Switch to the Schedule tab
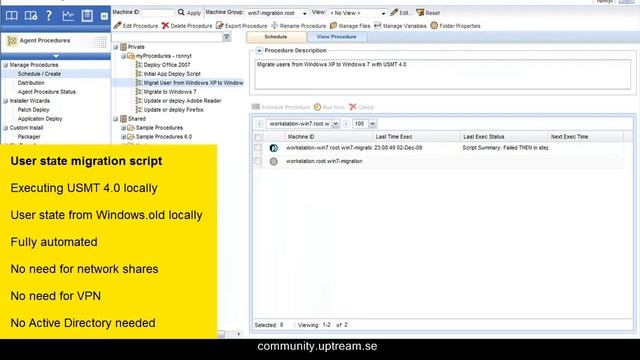This screenshot has width=640, height=360. (276, 37)
